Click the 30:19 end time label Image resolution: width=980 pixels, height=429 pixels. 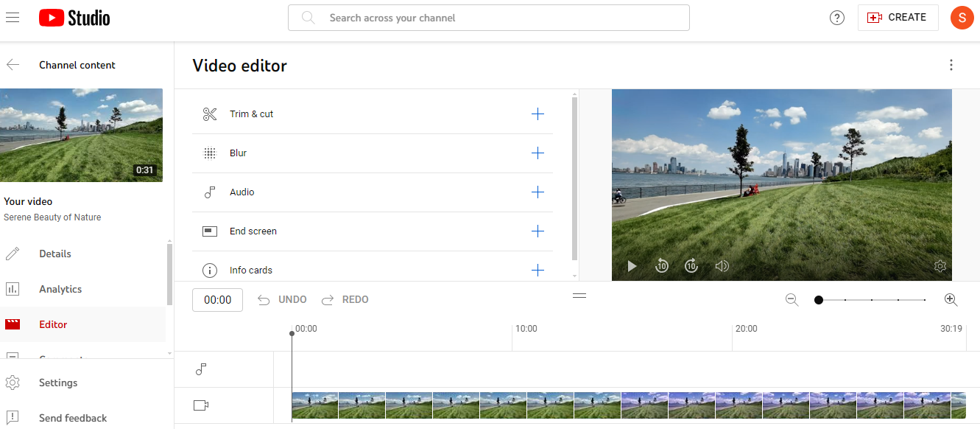pyautogui.click(x=951, y=329)
